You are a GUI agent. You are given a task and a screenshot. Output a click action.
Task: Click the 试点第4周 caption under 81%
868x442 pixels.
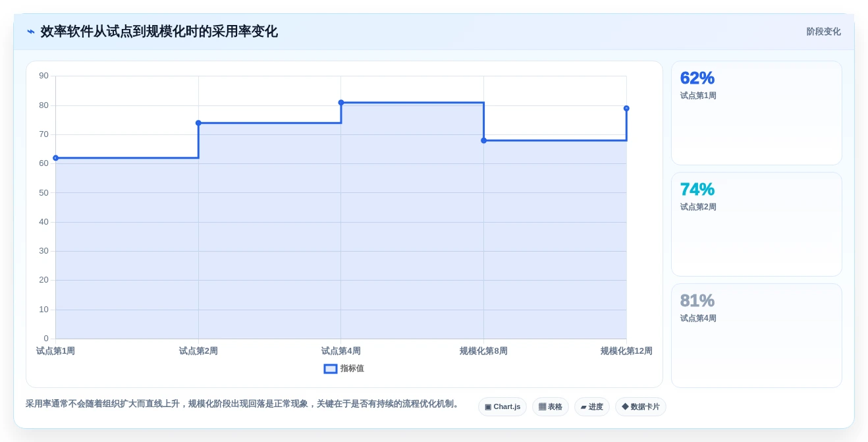coord(698,318)
